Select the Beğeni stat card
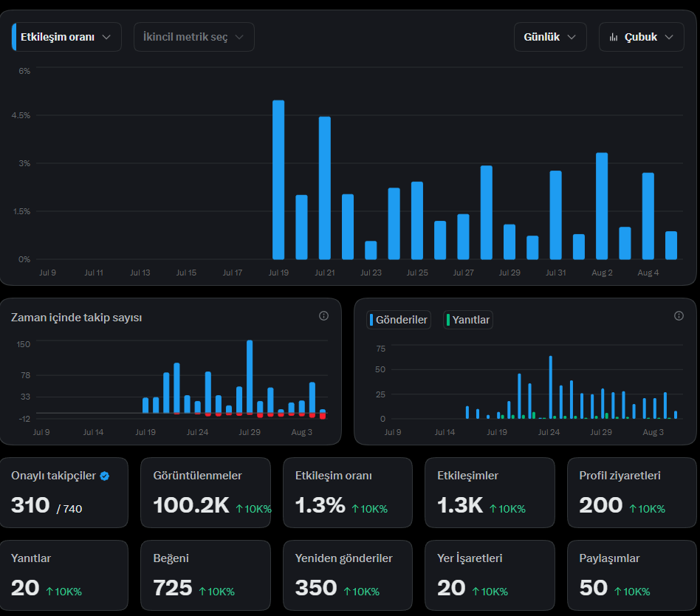Screen dimensions: 700x616 click(205, 575)
